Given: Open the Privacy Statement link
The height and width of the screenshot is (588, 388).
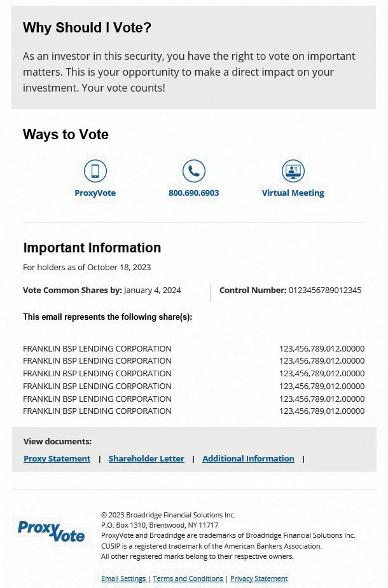Looking at the screenshot, I should [259, 579].
